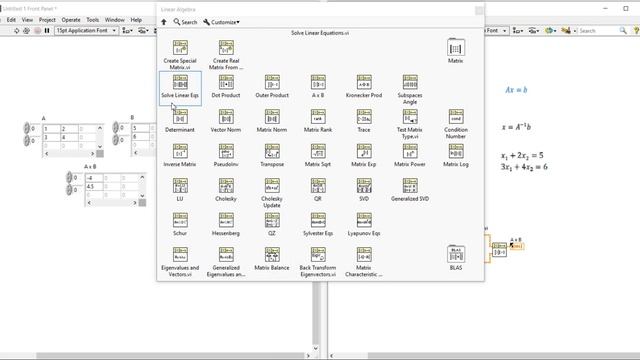Open the Matrix subpalette

(456, 48)
